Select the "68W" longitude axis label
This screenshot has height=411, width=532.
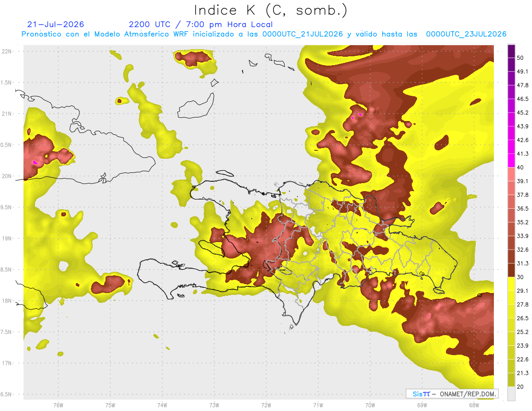(474, 405)
